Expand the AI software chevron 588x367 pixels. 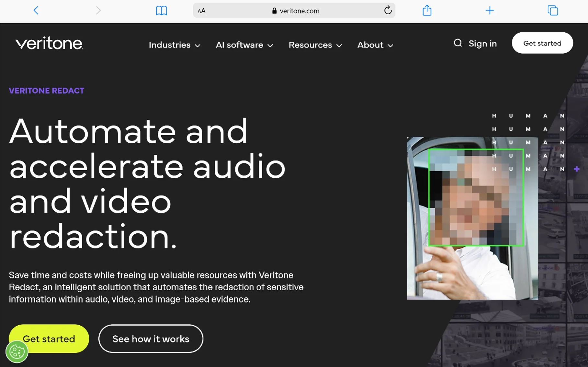[270, 46]
